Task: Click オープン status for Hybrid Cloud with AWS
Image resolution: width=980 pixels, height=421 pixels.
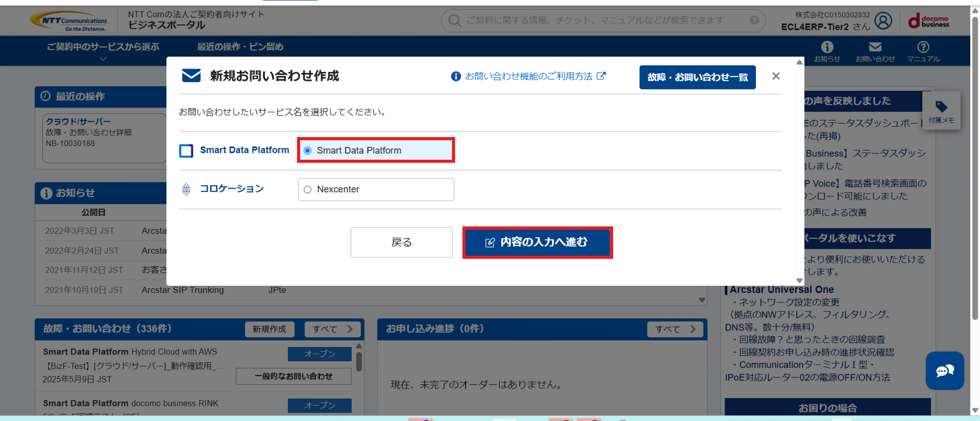Action: [x=320, y=354]
